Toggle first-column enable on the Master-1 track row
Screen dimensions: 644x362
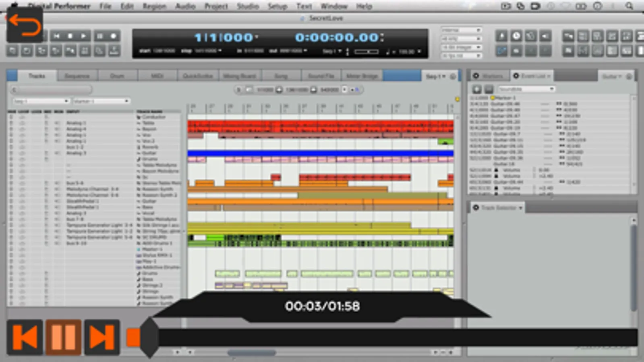[11, 249]
